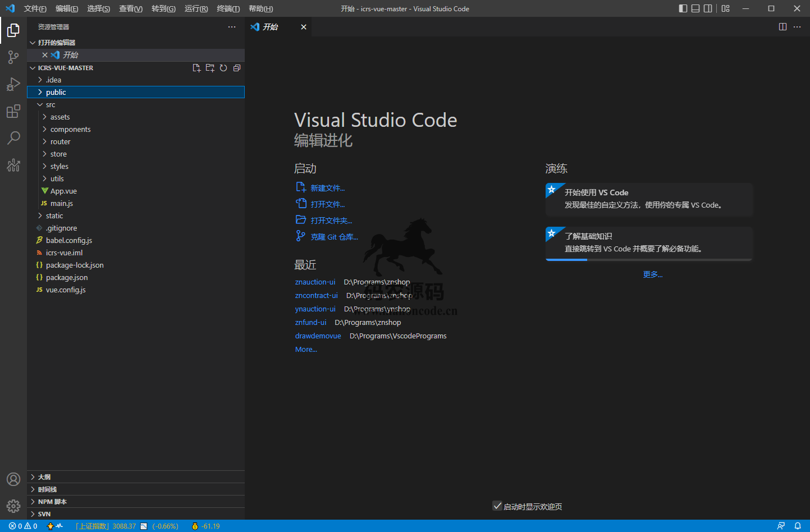
Task: Refresh the ICRS-VUE-MASTER explorer tree
Action: tap(223, 68)
